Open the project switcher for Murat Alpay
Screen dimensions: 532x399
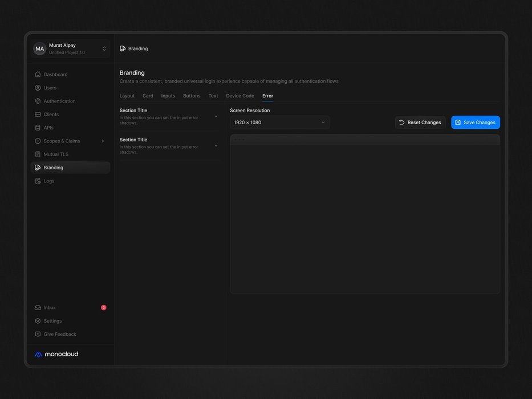click(104, 48)
